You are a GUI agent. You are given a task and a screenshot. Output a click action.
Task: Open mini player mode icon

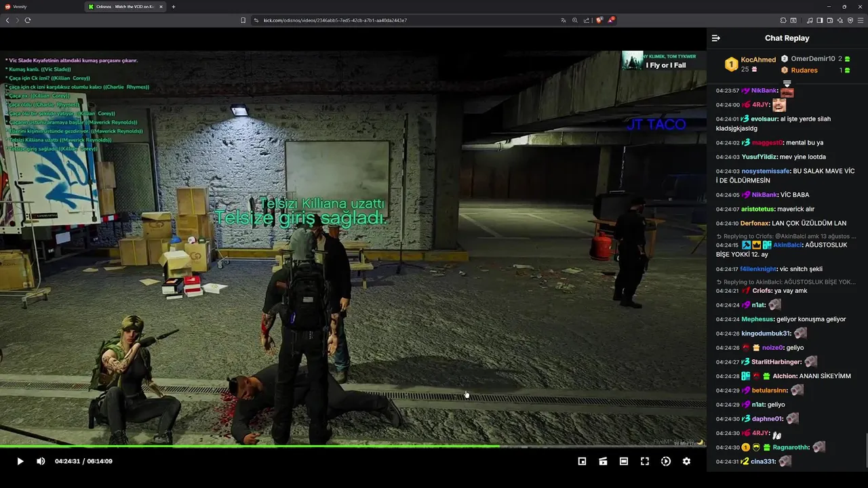tap(582, 461)
